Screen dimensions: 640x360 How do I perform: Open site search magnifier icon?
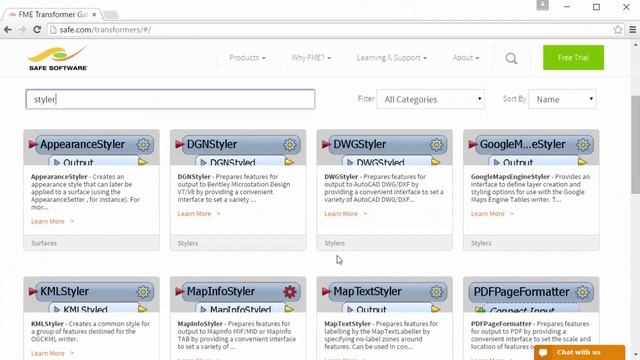tap(511, 58)
